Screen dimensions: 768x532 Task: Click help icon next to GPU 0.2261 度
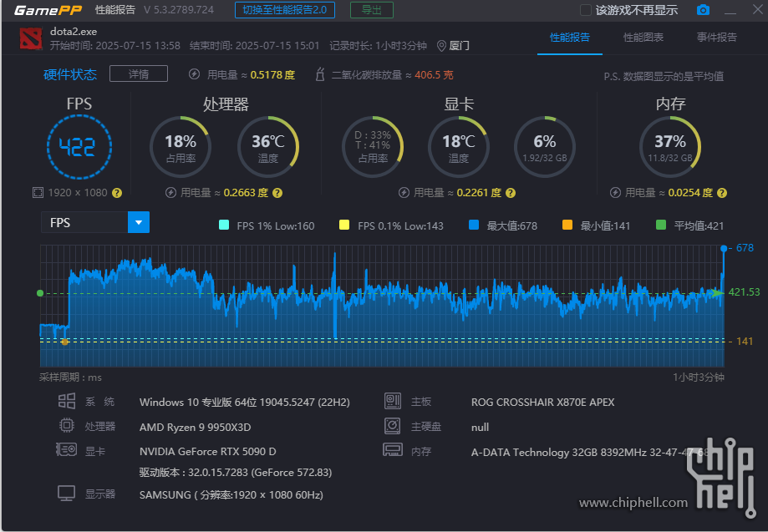pyautogui.click(x=511, y=193)
